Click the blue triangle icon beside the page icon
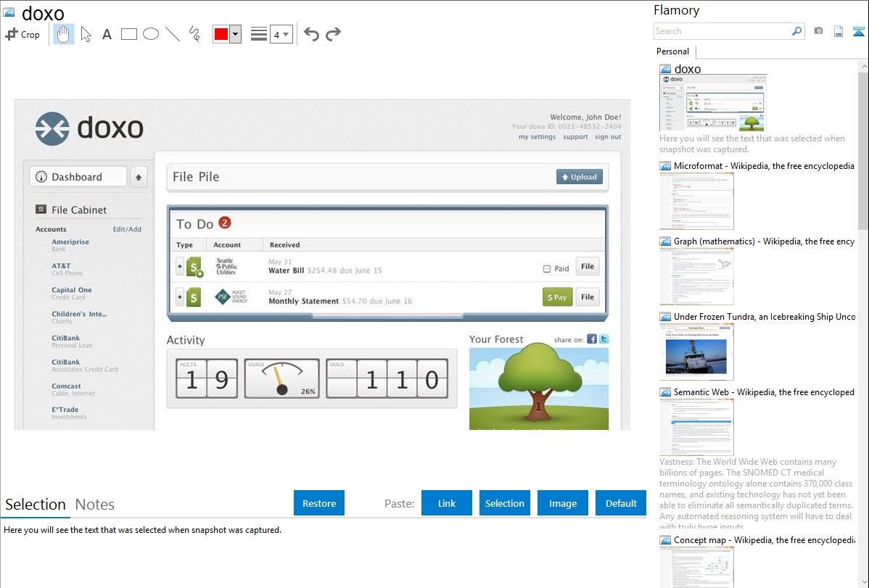 tap(858, 31)
